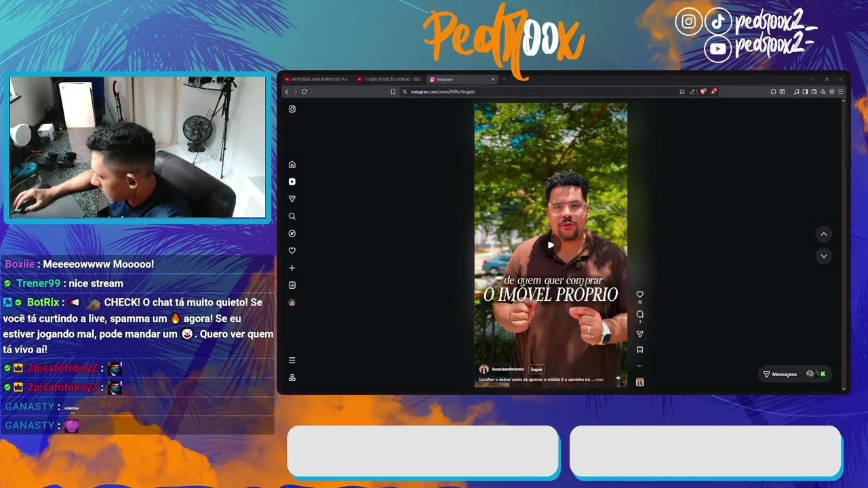Go forward in the browser
The width and height of the screenshot is (868, 488).
coord(295,91)
